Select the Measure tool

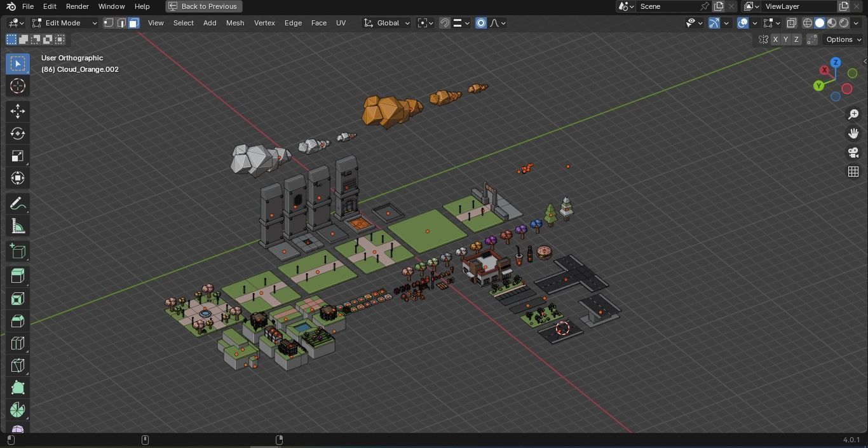pyautogui.click(x=18, y=226)
